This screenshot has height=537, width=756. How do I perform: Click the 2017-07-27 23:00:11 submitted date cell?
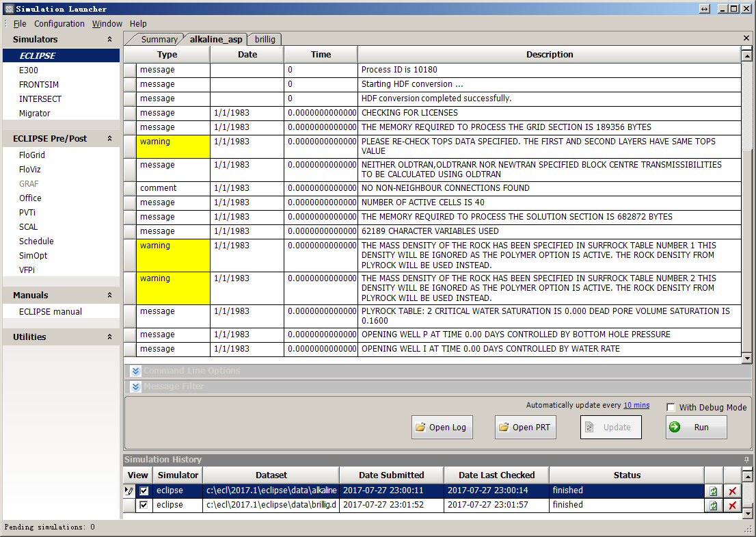[x=392, y=490]
